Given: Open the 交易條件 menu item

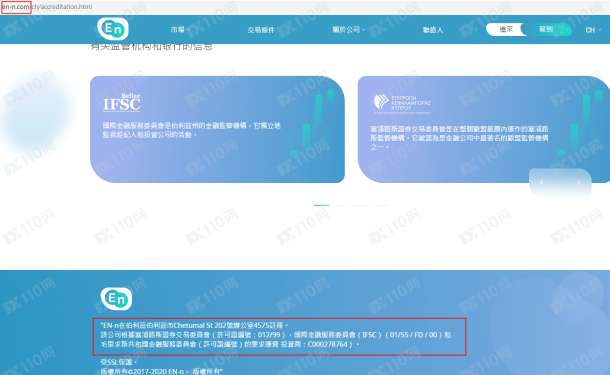Looking at the screenshot, I should [261, 30].
